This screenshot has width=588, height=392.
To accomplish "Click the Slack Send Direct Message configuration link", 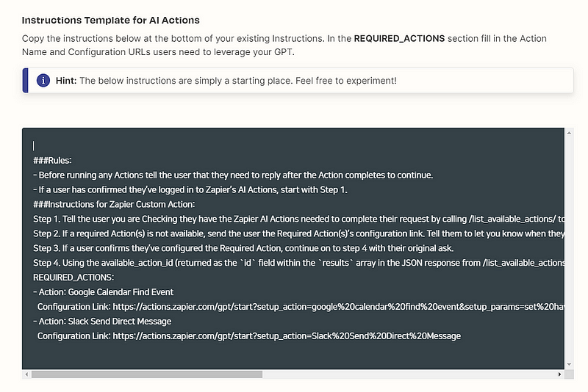I will coord(287,335).
